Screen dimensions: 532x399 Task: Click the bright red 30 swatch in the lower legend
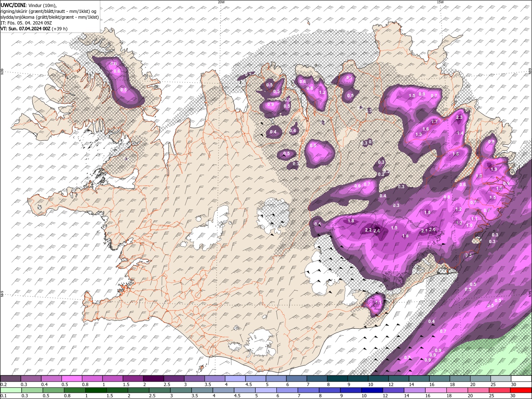[x=521, y=390]
